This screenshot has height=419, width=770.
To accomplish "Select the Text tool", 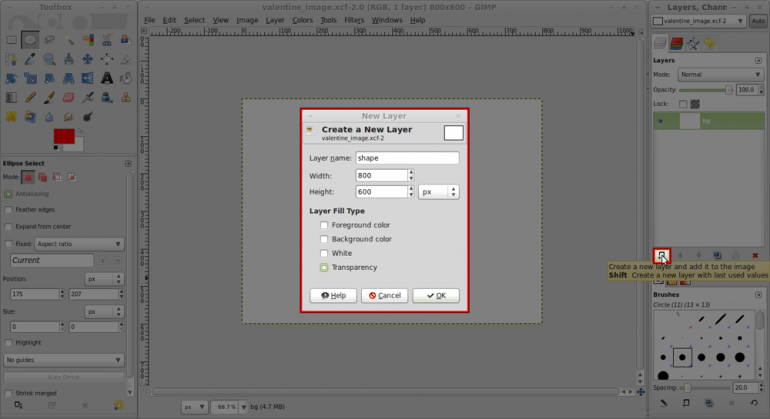I will (107, 78).
